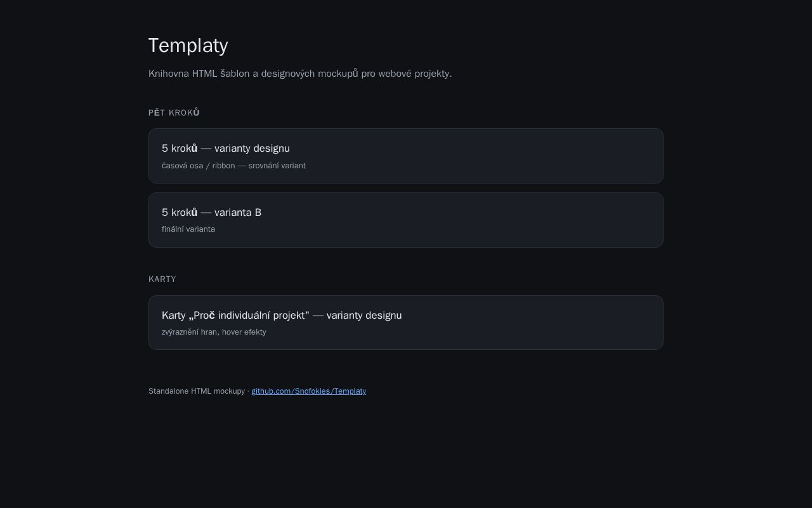Click the "finální varianta" subtitle
The height and width of the screenshot is (508, 812).
[188, 229]
